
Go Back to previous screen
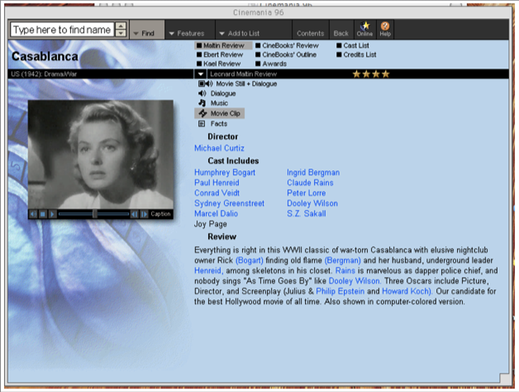341,33
